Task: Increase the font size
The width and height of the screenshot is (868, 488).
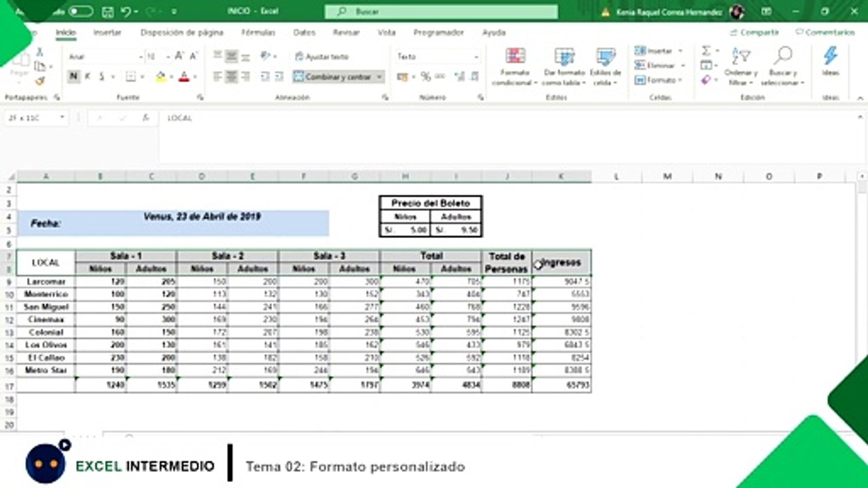Action: (x=180, y=57)
